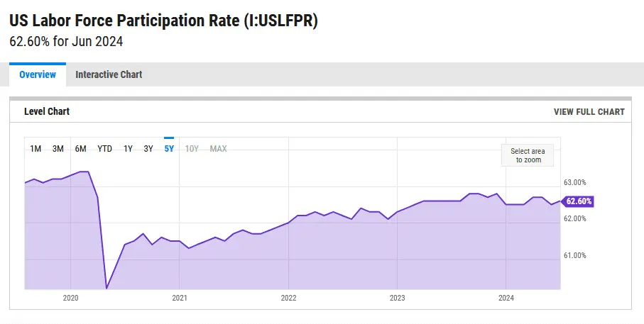Click the active 5Y range
The image size is (644, 324).
pos(169,149)
